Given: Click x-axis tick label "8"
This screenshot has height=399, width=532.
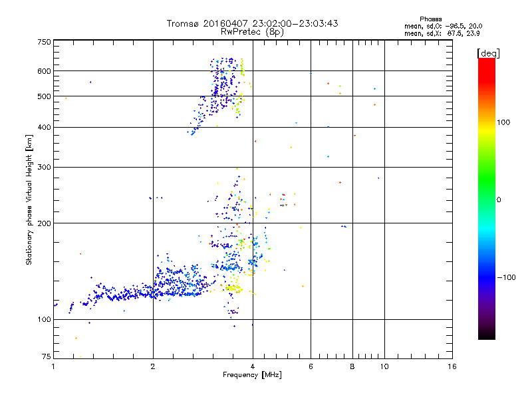Looking at the screenshot, I should (x=352, y=366).
